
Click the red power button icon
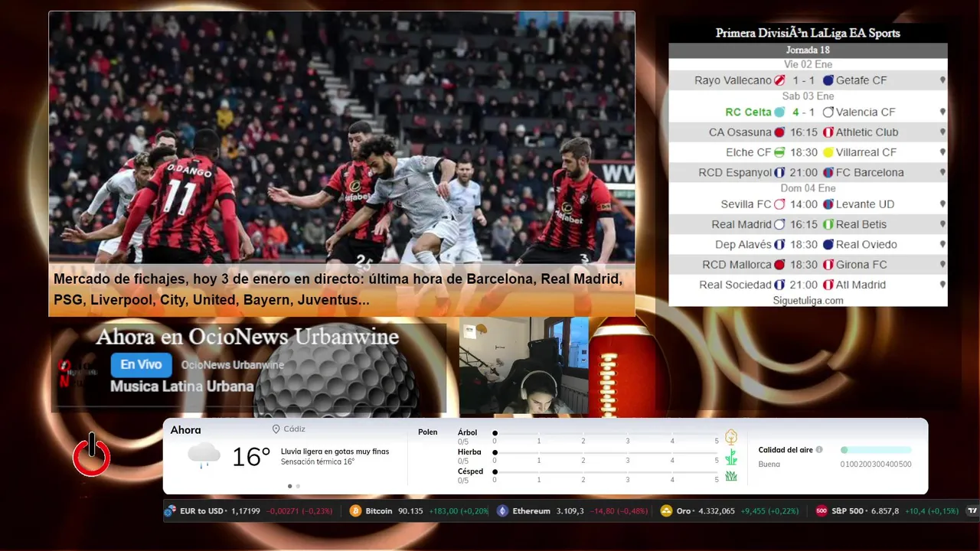(92, 455)
